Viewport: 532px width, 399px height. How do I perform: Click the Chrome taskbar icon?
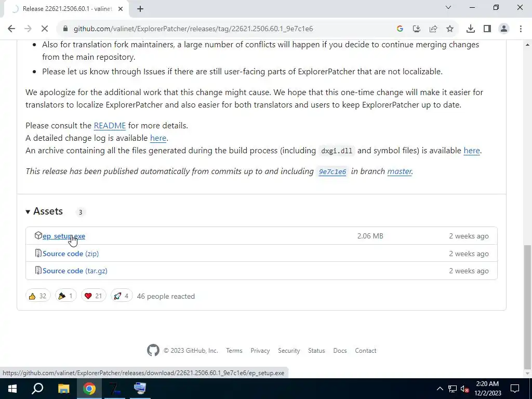click(89, 389)
